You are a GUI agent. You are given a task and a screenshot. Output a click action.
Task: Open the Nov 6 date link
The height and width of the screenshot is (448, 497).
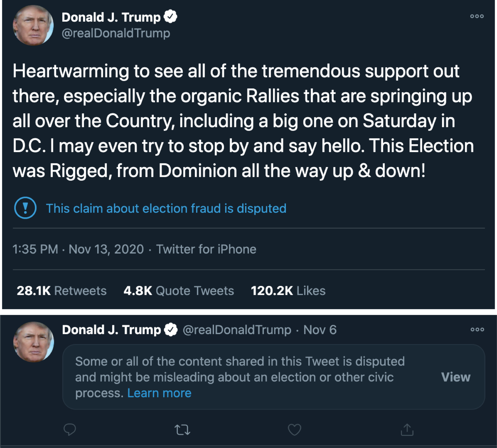pyautogui.click(x=320, y=330)
